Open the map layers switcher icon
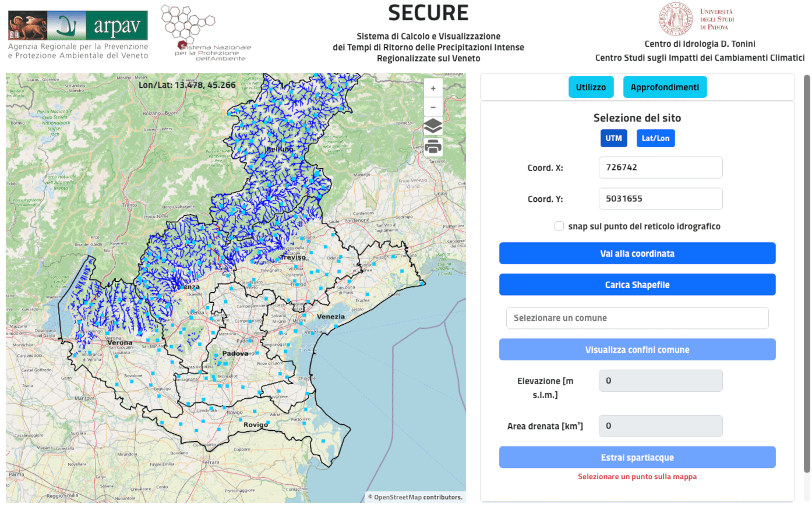The image size is (812, 507). tap(433, 126)
